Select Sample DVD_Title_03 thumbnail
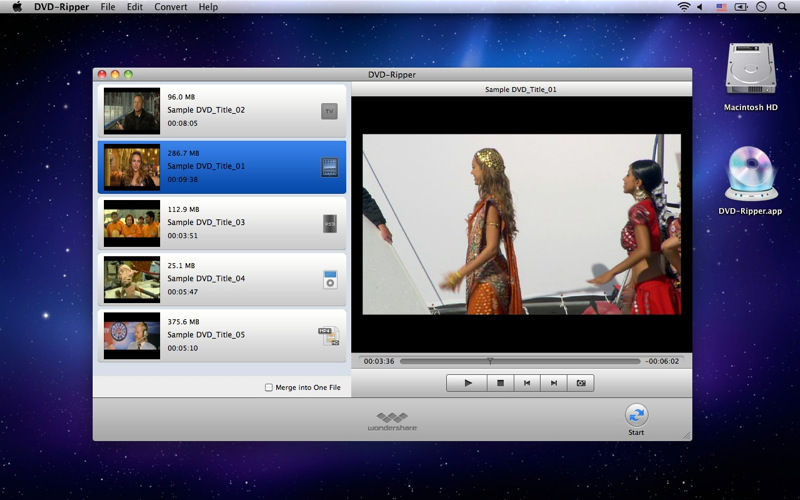This screenshot has width=800, height=500. coord(132,223)
